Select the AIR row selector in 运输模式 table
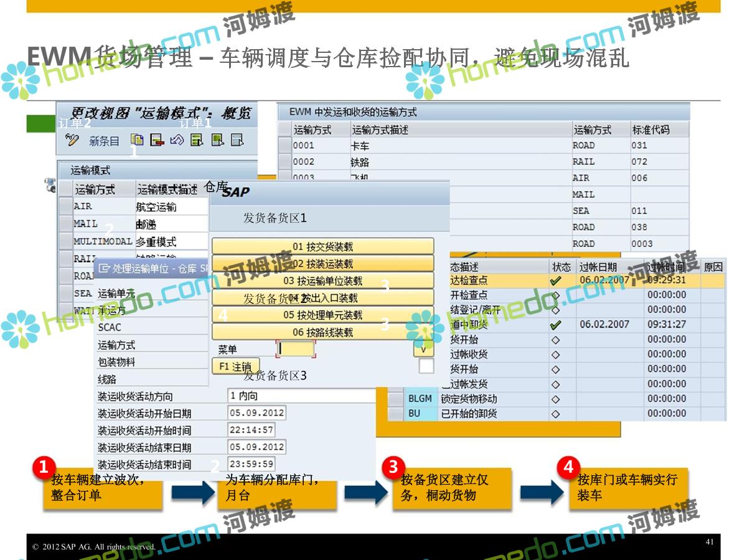This screenshot has height=560, width=747. tap(65, 207)
